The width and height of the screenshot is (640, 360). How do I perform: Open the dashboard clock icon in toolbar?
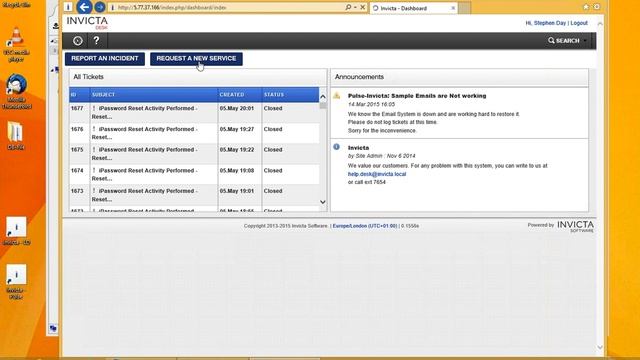pyautogui.click(x=78, y=40)
